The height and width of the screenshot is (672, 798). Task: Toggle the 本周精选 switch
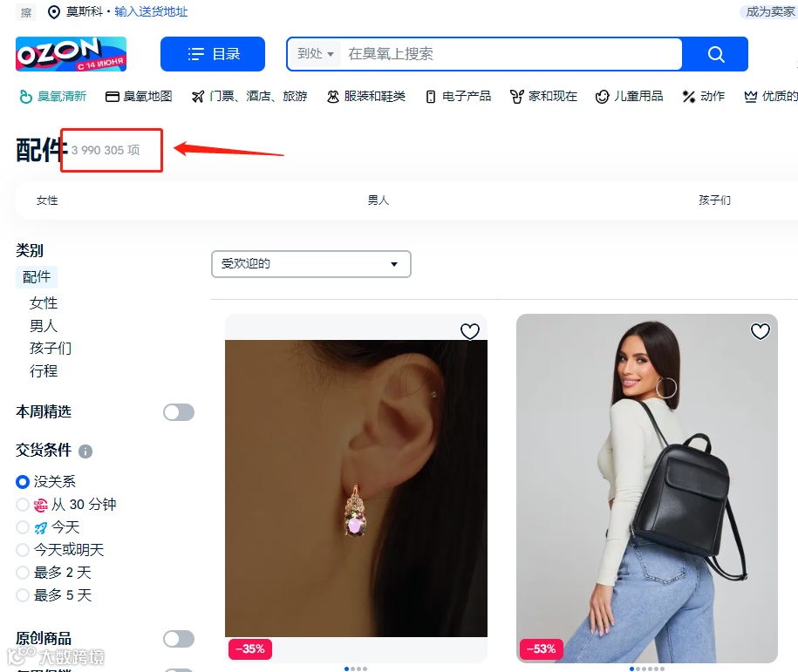point(179,412)
